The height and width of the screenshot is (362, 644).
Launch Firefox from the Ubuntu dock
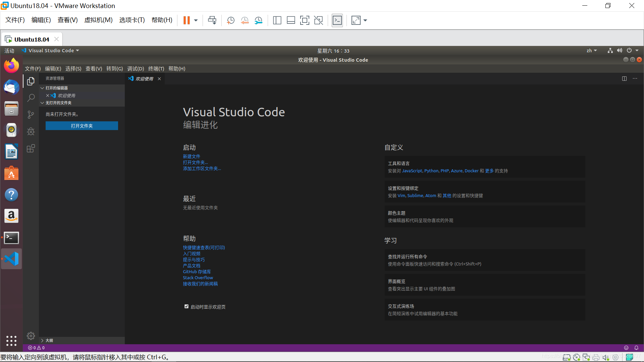point(11,66)
